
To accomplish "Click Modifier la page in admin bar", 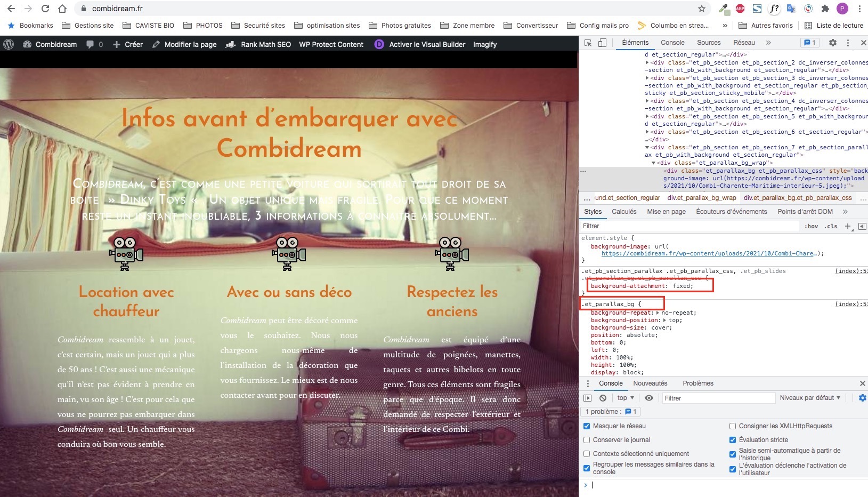I will 184,44.
